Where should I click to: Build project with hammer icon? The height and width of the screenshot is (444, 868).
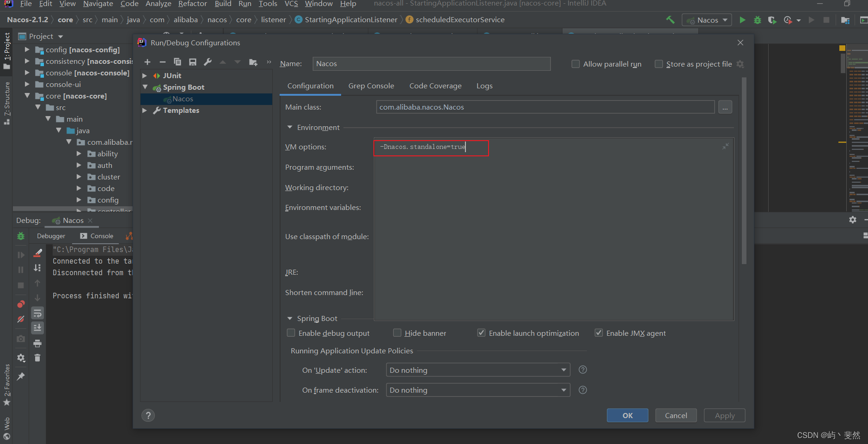coord(670,20)
